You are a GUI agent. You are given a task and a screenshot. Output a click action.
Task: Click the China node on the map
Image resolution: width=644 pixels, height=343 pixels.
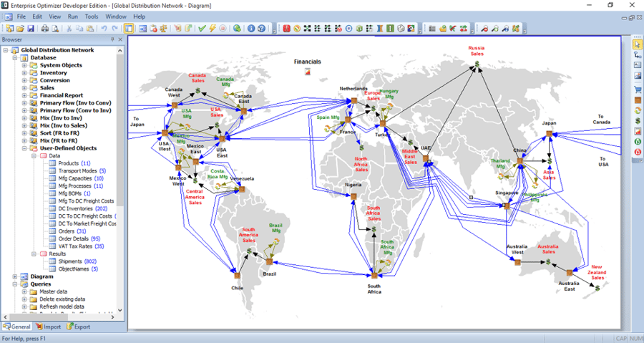(522, 163)
